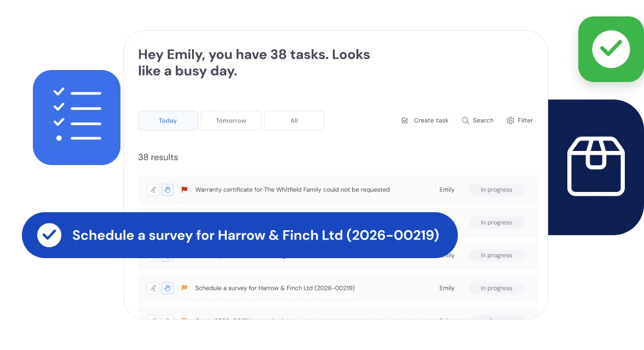Screen dimensions: 644x350
Task: Click the Create task button
Action: coord(425,120)
